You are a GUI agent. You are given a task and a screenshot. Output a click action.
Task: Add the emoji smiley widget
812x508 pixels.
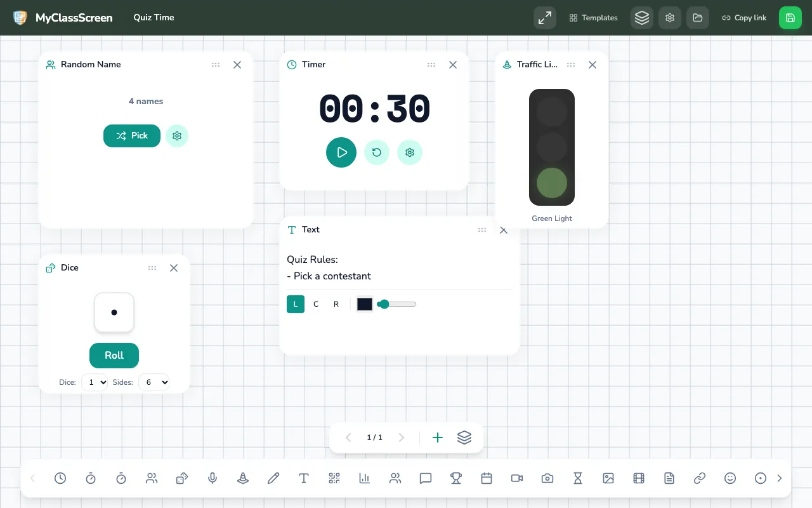click(730, 478)
